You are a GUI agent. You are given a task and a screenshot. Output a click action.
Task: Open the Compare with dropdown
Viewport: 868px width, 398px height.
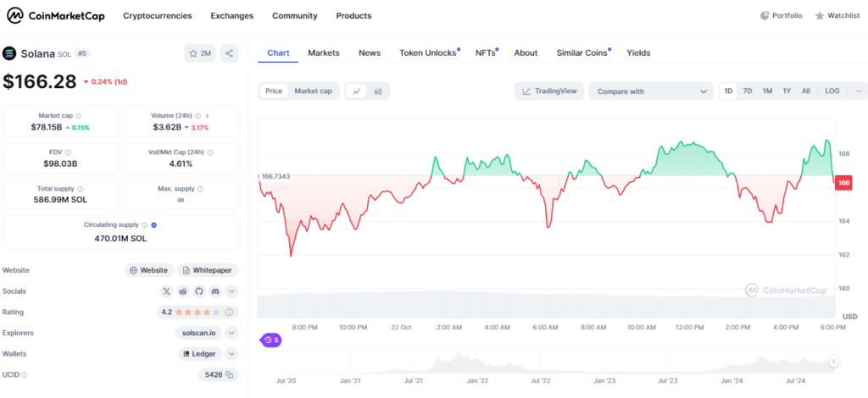651,91
